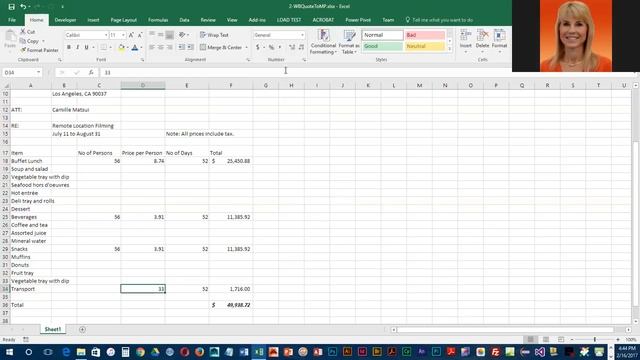The height and width of the screenshot is (360, 640).
Task: Click the Fill Color bucket icon
Action: [121, 47]
